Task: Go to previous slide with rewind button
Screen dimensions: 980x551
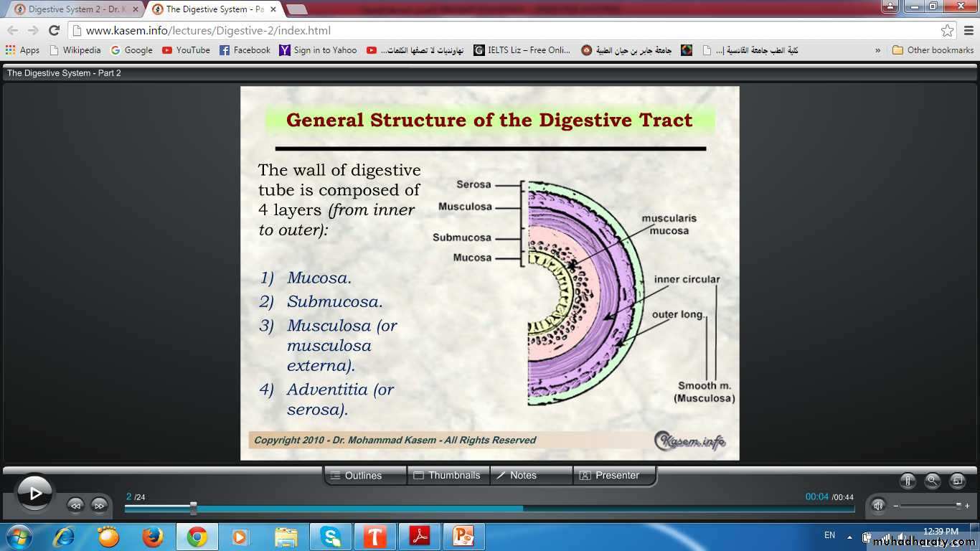Action: [75, 505]
